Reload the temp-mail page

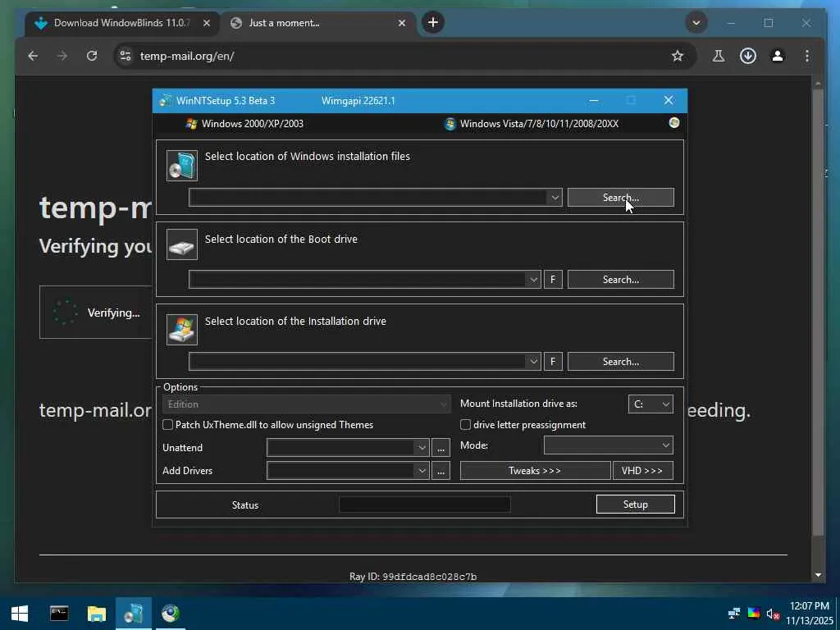tap(92, 56)
